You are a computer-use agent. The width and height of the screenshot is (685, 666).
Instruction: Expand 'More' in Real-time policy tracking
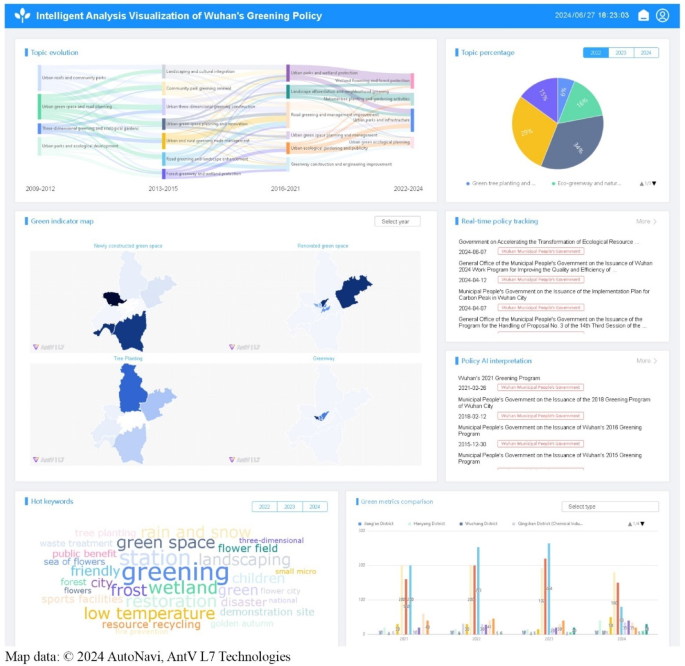point(646,221)
